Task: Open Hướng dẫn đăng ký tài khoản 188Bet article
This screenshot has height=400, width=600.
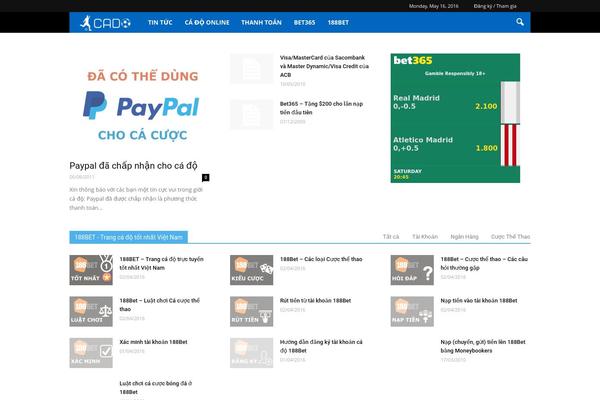Action: point(321,346)
